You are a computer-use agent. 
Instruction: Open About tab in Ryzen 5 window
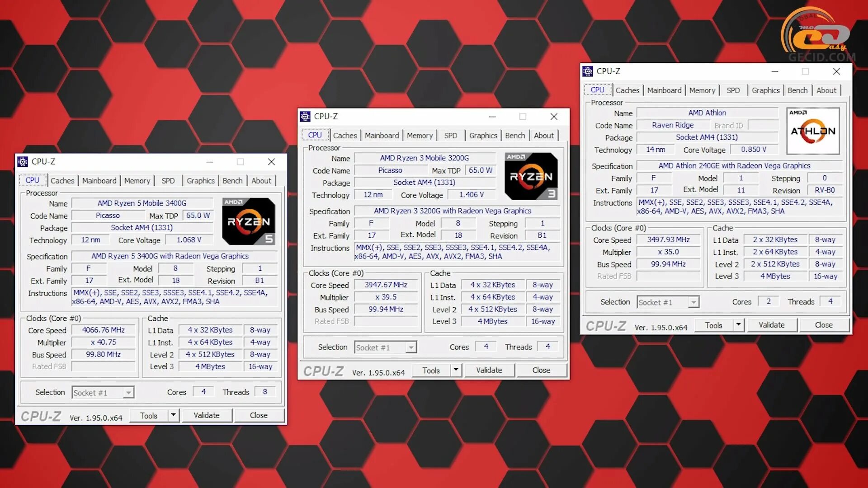coord(261,181)
